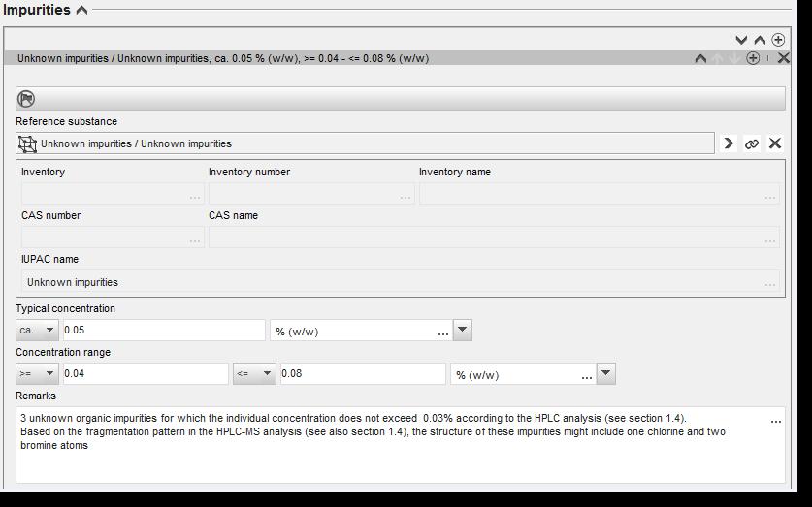Collapse the Impurities section chevron

(x=81, y=10)
